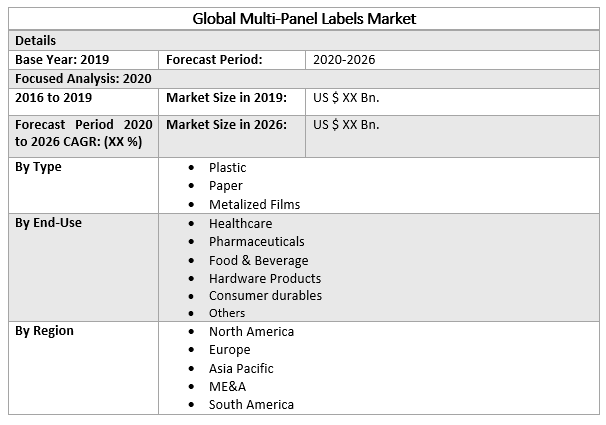Select the 2020-2026 value cell
606x425 pixels.
point(345,60)
